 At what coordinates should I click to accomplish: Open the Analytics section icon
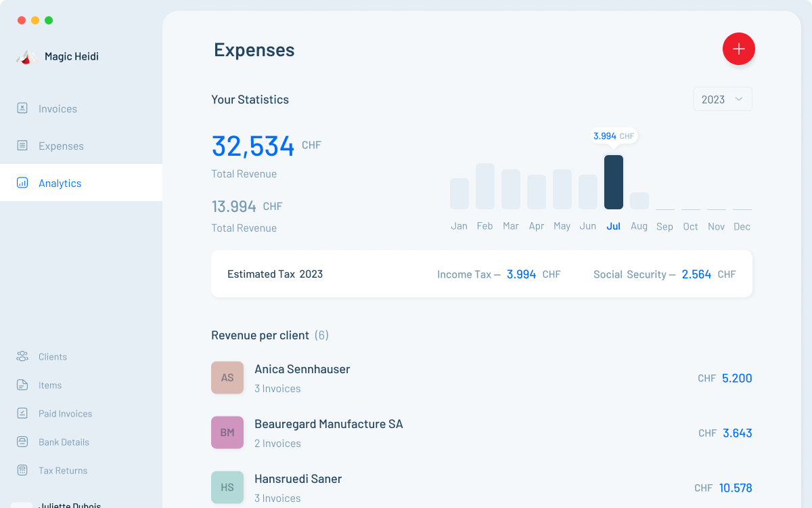tap(22, 182)
